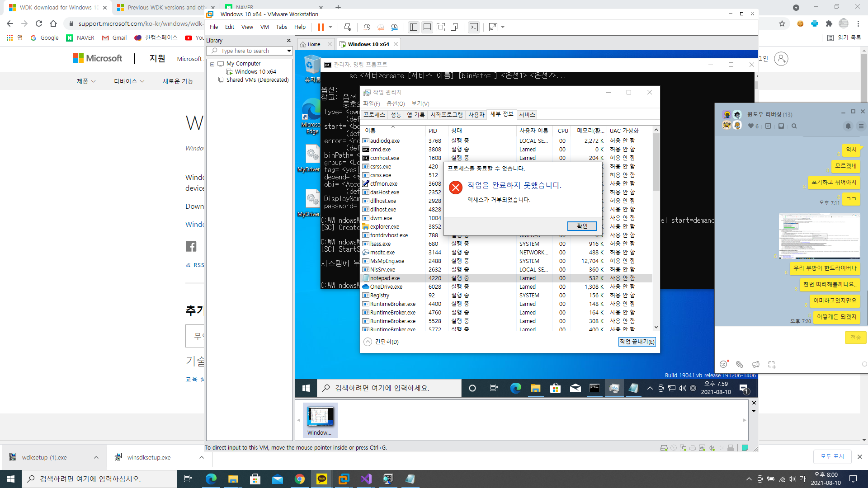Collapse the My Computer tree node
Viewport: 868px width, 488px height.
[x=212, y=64]
